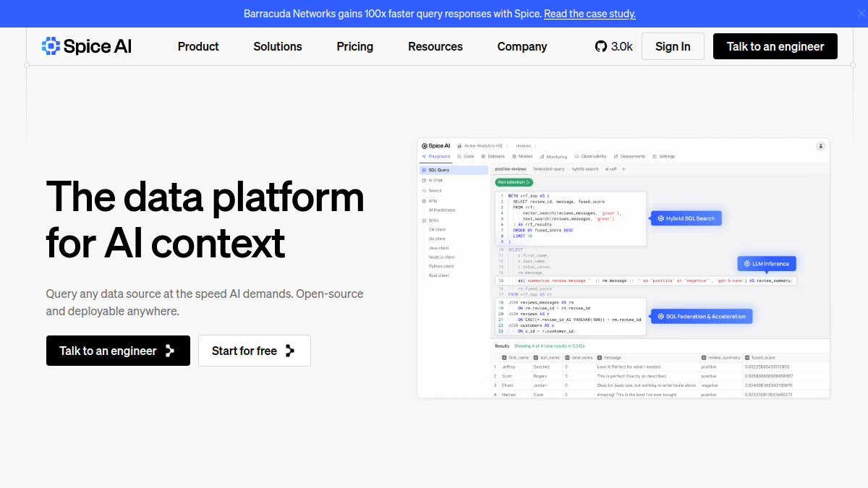Click the user avatar icon in the app preview
The image size is (868, 488).
pos(821,146)
